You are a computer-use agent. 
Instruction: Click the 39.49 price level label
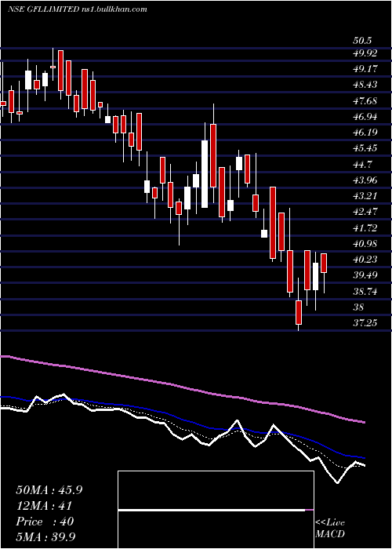(365, 275)
